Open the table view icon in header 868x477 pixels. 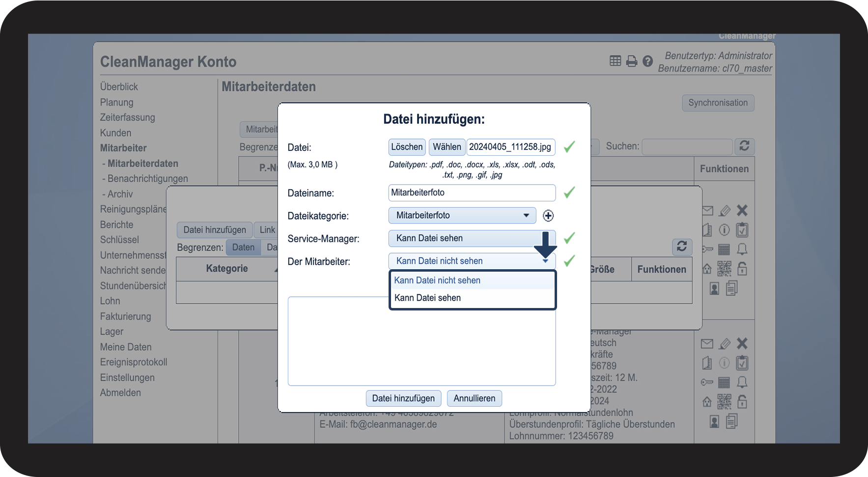click(615, 61)
